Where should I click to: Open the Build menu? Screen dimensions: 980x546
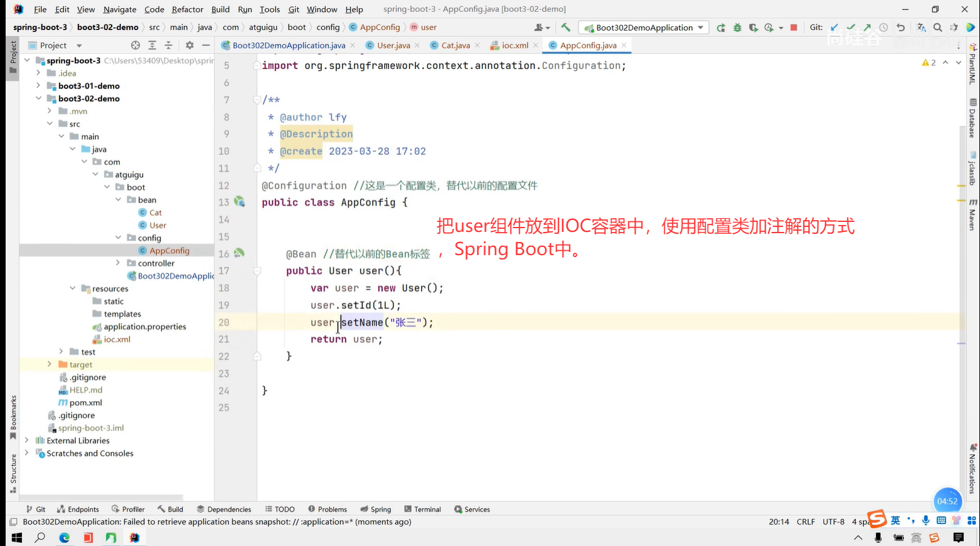tap(220, 9)
